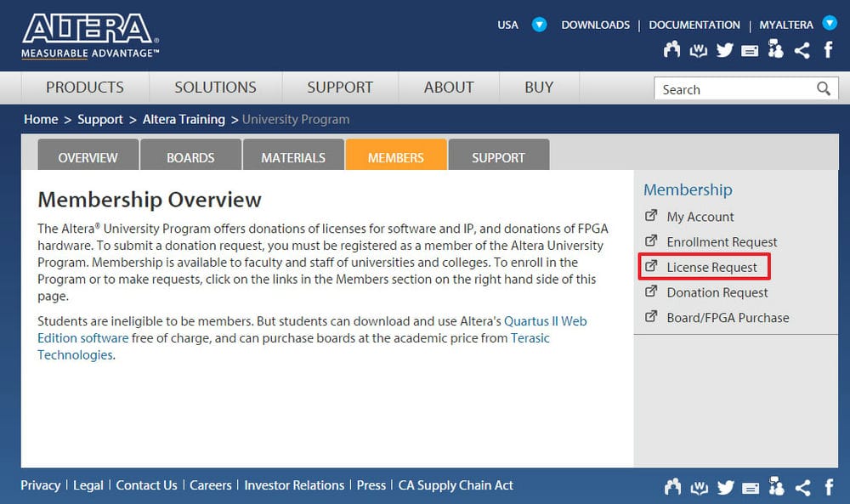850x504 pixels.
Task: Open the wiki book icon in the header
Action: [699, 50]
